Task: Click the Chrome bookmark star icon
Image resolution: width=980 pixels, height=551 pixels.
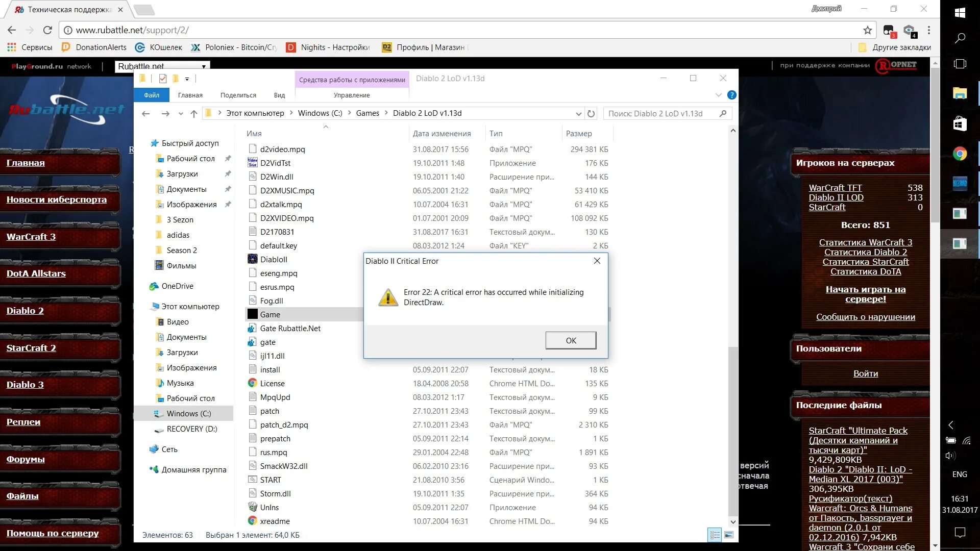Action: pos(867,30)
